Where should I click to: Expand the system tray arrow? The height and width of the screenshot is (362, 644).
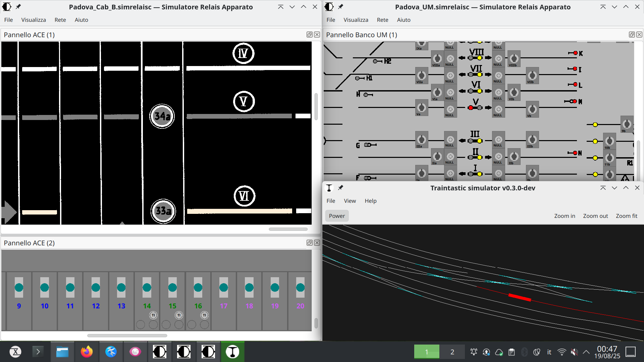coord(586,352)
